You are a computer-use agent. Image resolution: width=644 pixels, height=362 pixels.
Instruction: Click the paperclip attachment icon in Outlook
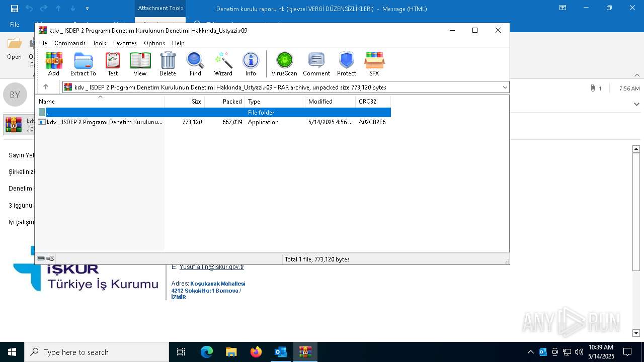click(x=593, y=88)
